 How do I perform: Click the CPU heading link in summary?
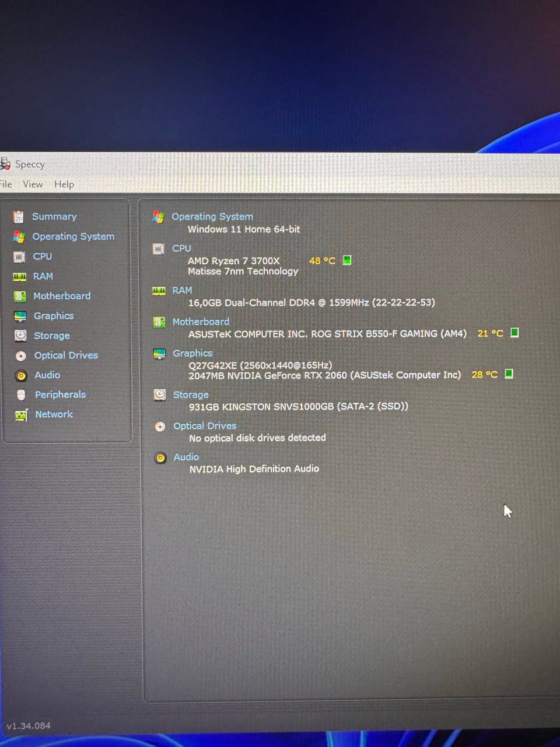pos(181,248)
